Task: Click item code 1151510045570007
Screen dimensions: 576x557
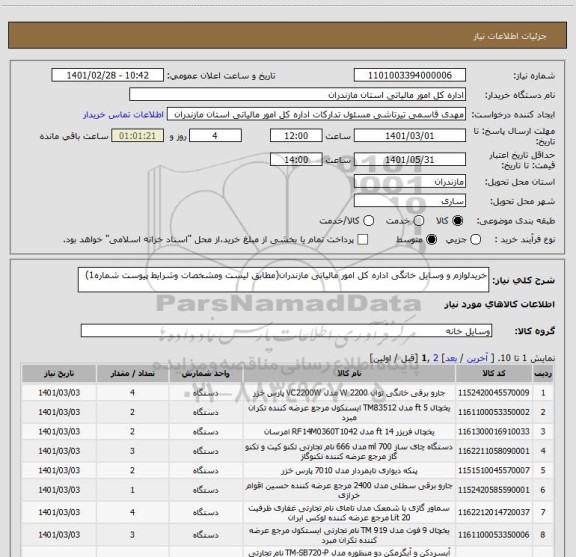Action: [x=494, y=470]
